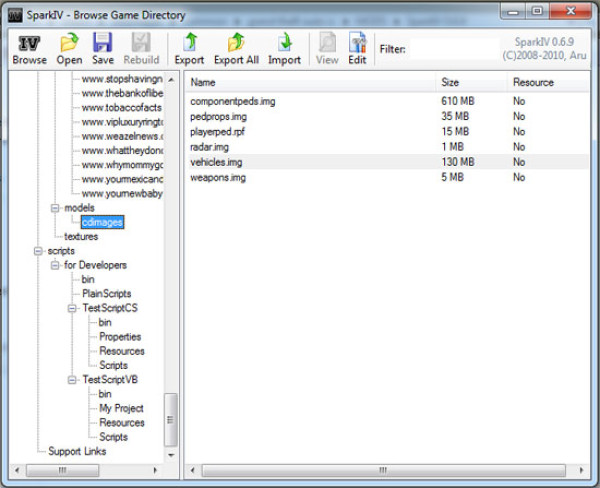Click the Export All icon
The image size is (600, 488).
(236, 47)
